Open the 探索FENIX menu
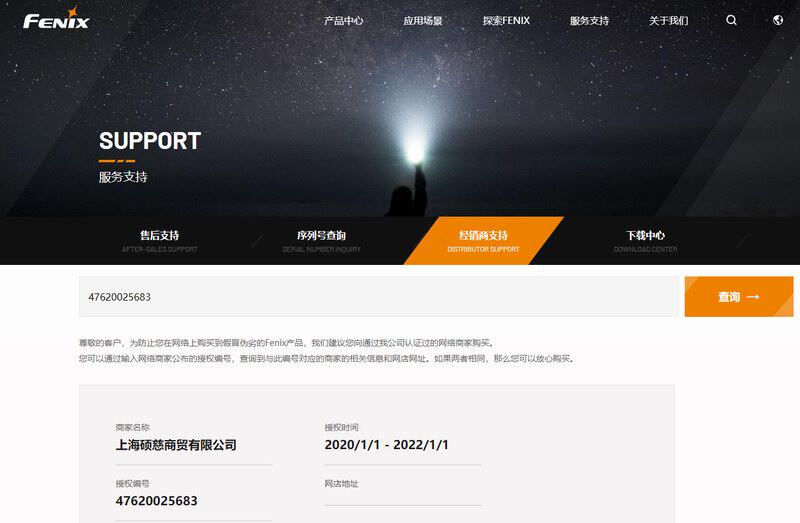The width and height of the screenshot is (800, 523). coord(506,20)
